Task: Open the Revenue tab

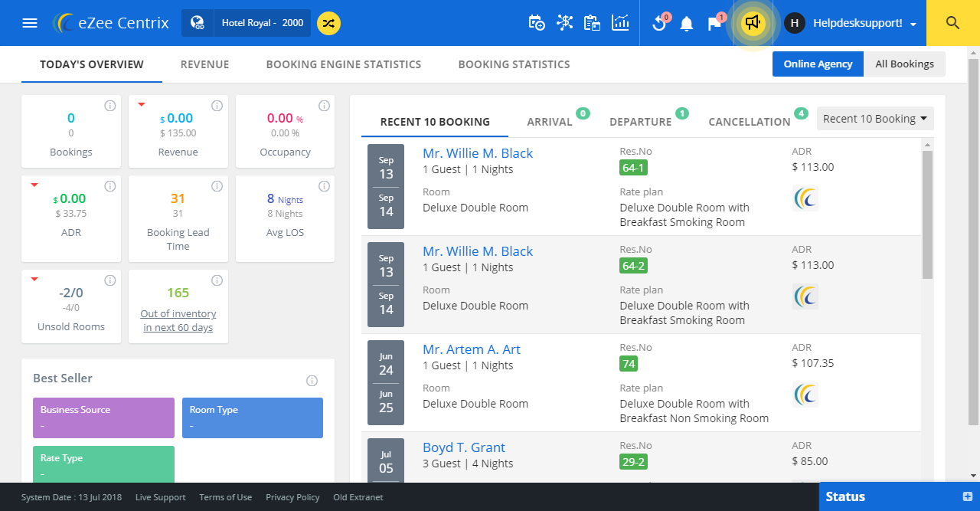Action: [204, 64]
